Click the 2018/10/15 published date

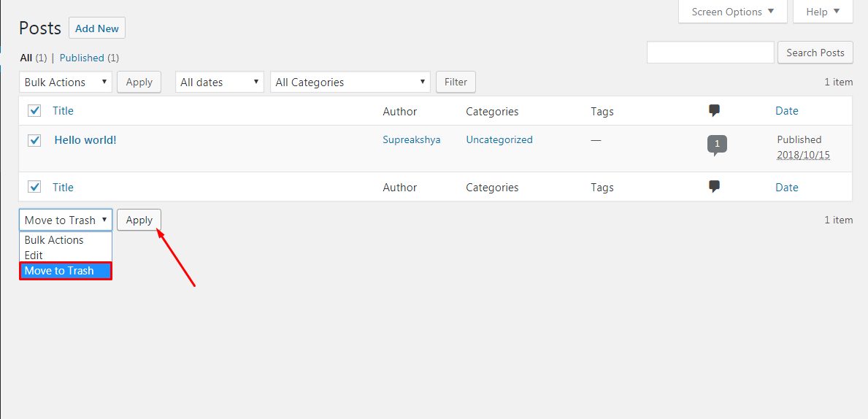pos(803,155)
